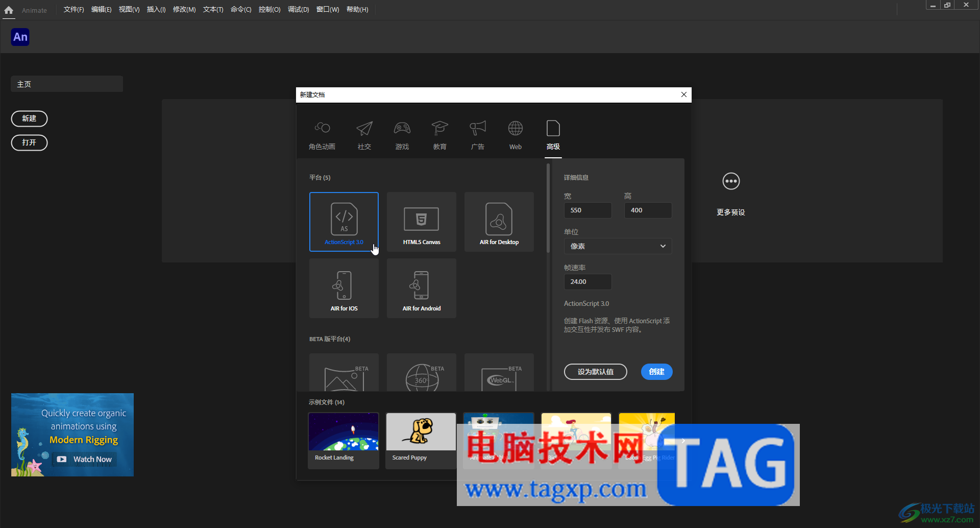Click the 设为默认值 button
Image resolution: width=980 pixels, height=528 pixels.
[595, 372]
